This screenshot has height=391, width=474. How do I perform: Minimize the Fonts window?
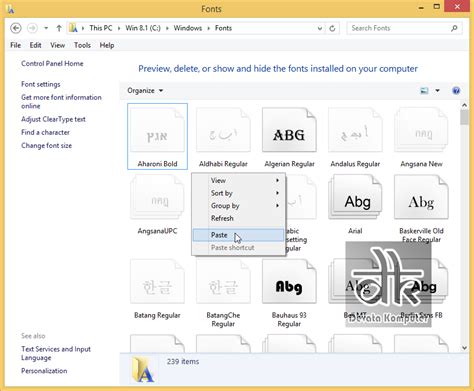click(x=421, y=7)
